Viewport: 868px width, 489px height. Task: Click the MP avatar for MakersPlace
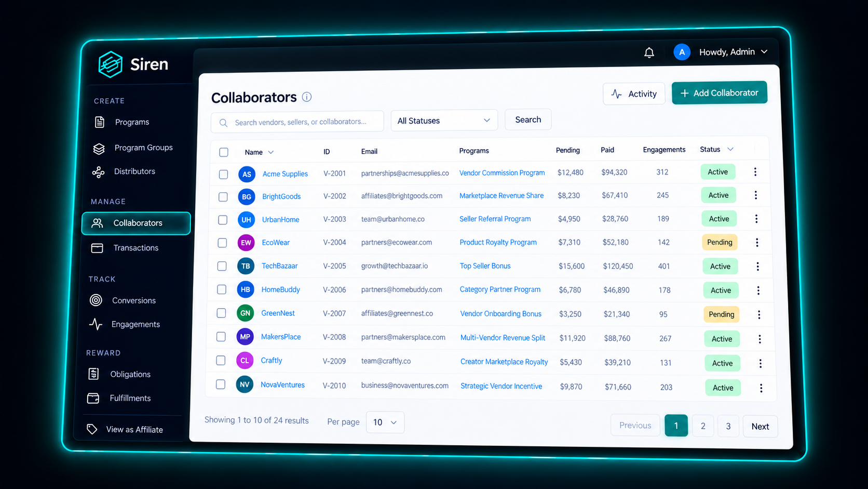[245, 337]
